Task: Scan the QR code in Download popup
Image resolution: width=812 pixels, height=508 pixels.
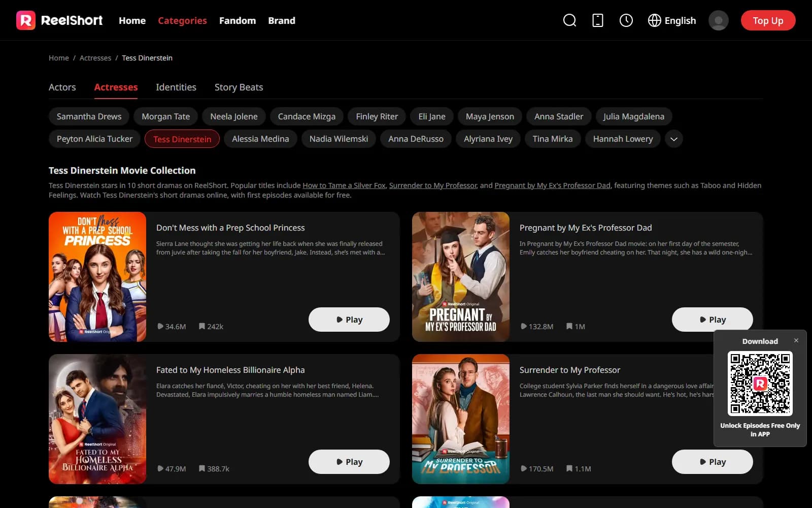Action: [x=760, y=384]
